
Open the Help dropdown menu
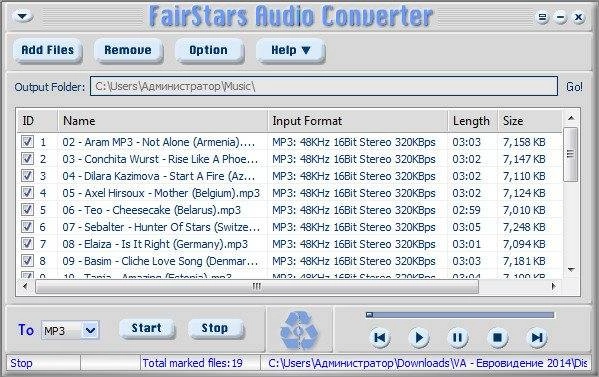[x=290, y=50]
